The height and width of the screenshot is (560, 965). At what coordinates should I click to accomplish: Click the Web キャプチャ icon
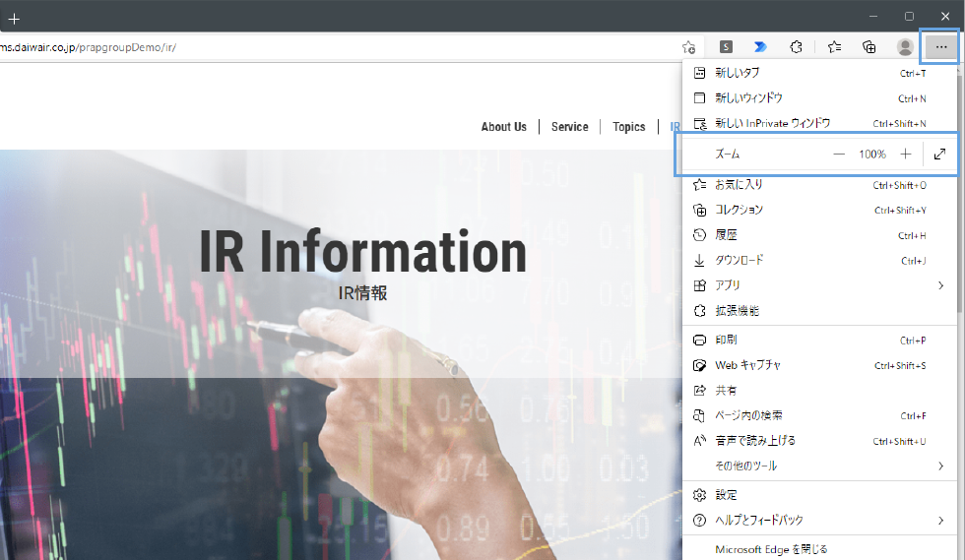[699, 365]
